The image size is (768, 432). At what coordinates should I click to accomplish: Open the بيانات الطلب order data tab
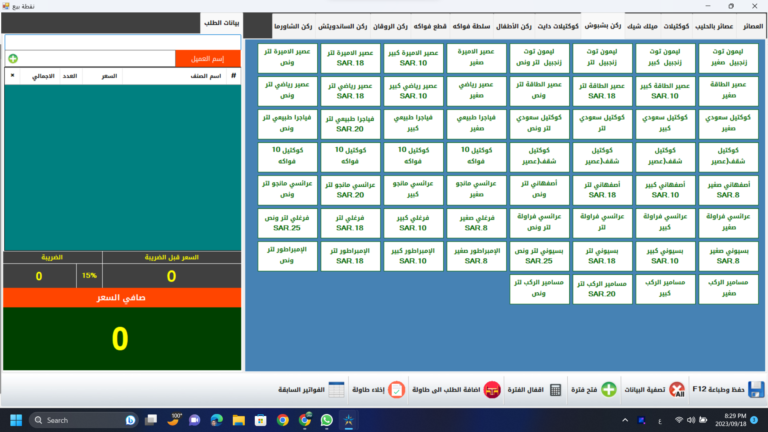220,22
